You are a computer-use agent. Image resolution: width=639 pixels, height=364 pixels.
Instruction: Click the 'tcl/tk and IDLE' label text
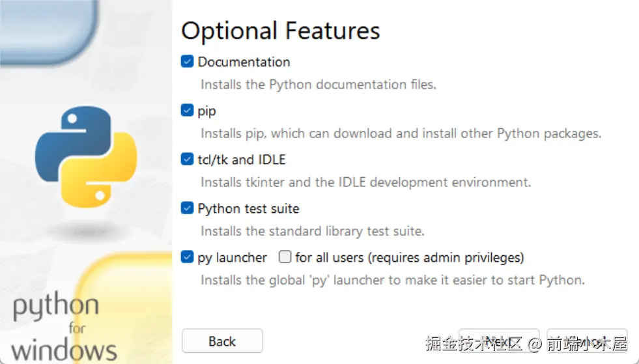pyautogui.click(x=242, y=160)
